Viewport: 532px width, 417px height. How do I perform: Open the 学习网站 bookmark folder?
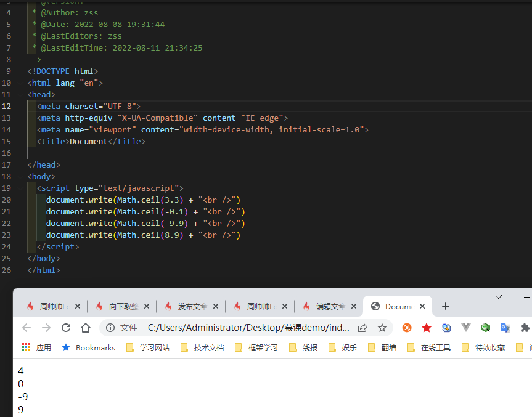[147, 347]
